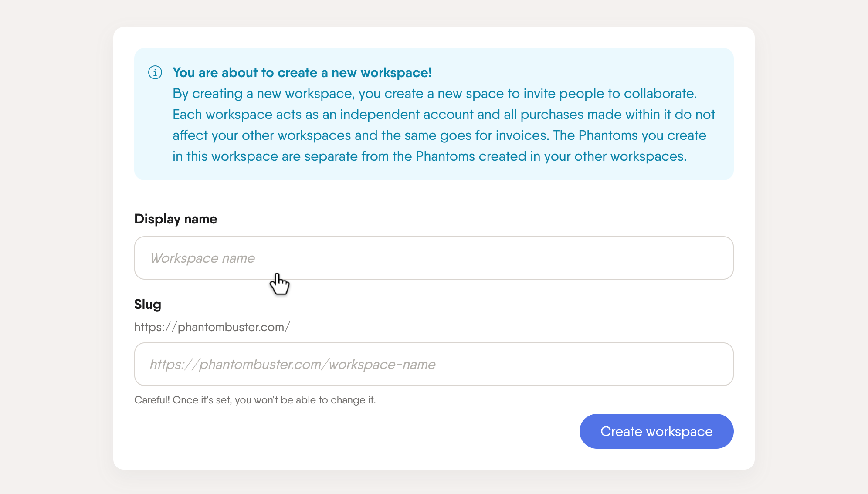Viewport: 868px width, 494px height.
Task: Click "The Phantoms you create" phrase in banner
Action: click(630, 135)
